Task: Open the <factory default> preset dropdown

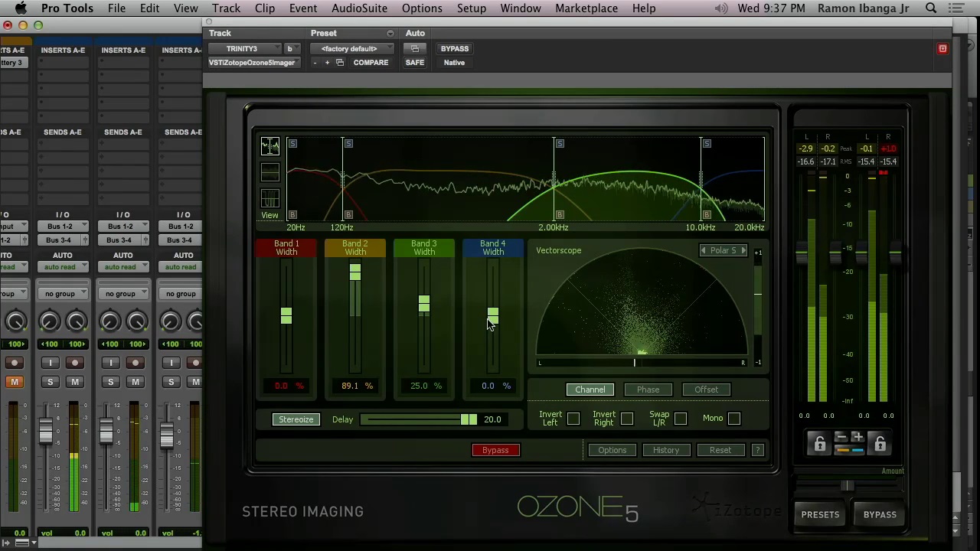Action: 353,49
